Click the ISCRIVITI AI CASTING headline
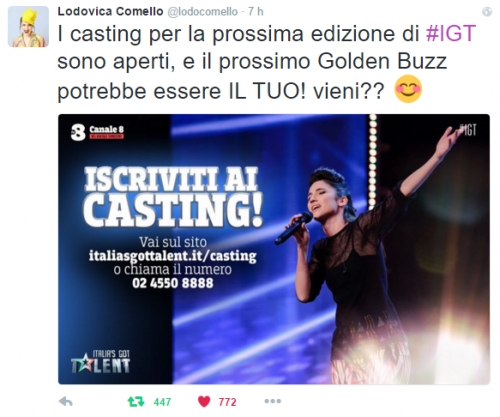Viewport: 500px width, 417px height. 173,197
